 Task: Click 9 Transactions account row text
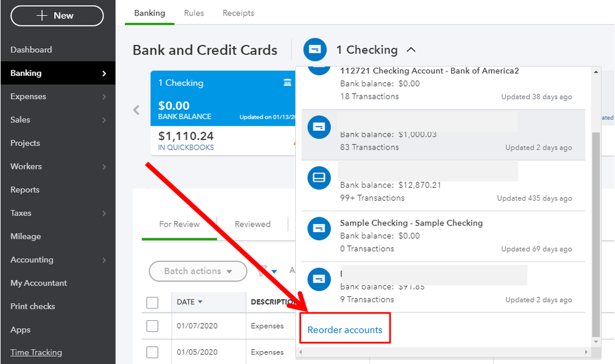(367, 299)
